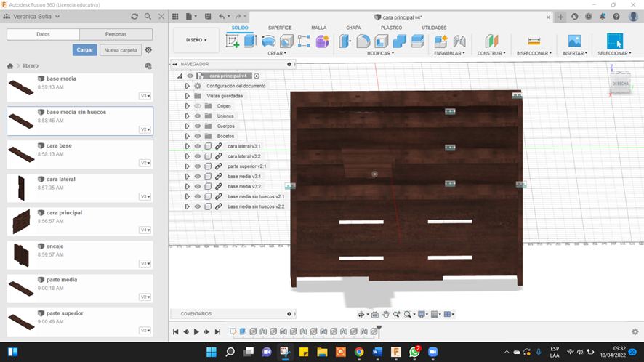Open the encaje file thumbnail
Image resolution: width=644 pixels, height=362 pixels.
21,254
